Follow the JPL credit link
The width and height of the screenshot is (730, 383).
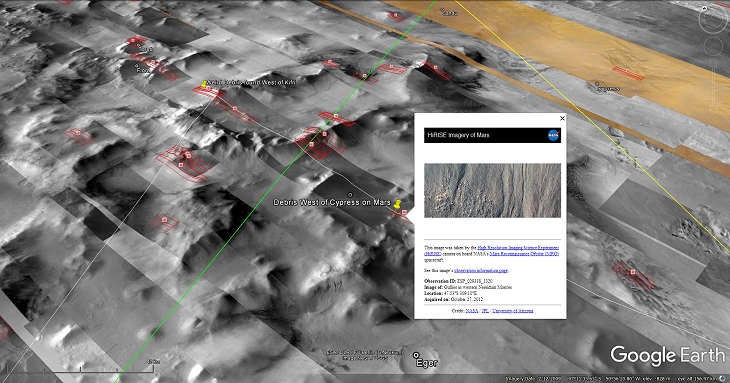click(x=485, y=311)
